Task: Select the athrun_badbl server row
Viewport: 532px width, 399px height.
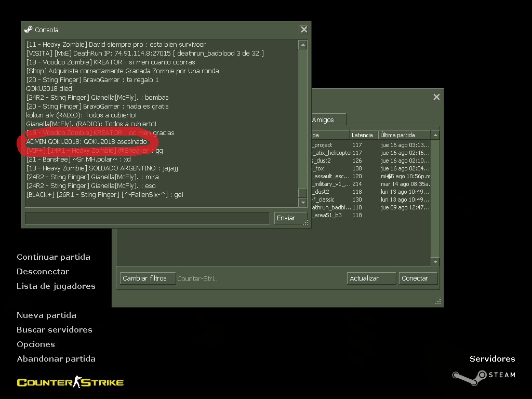Action: tap(371, 207)
